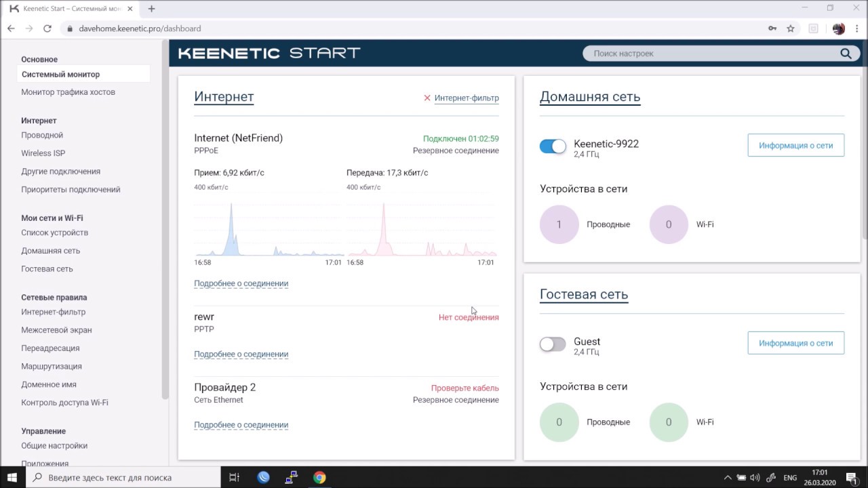Open Приоритеты подключений
Viewport: 868px width, 488px height.
pyautogui.click(x=71, y=190)
